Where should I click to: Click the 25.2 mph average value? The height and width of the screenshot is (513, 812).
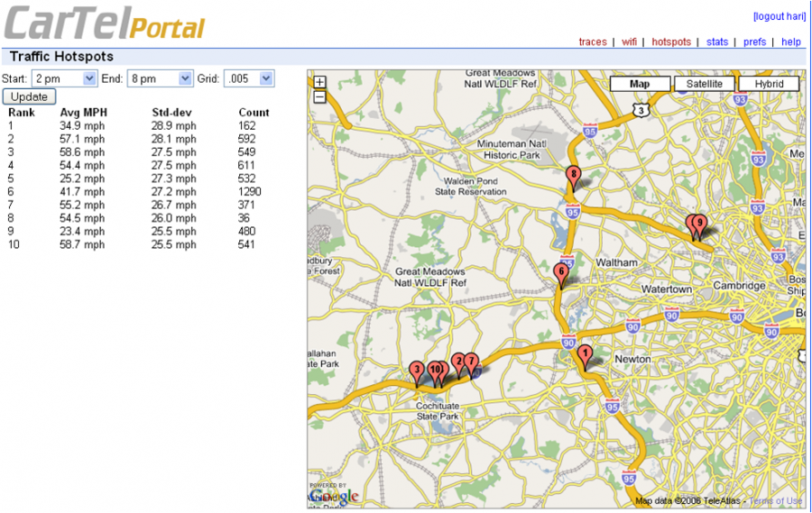(82, 179)
